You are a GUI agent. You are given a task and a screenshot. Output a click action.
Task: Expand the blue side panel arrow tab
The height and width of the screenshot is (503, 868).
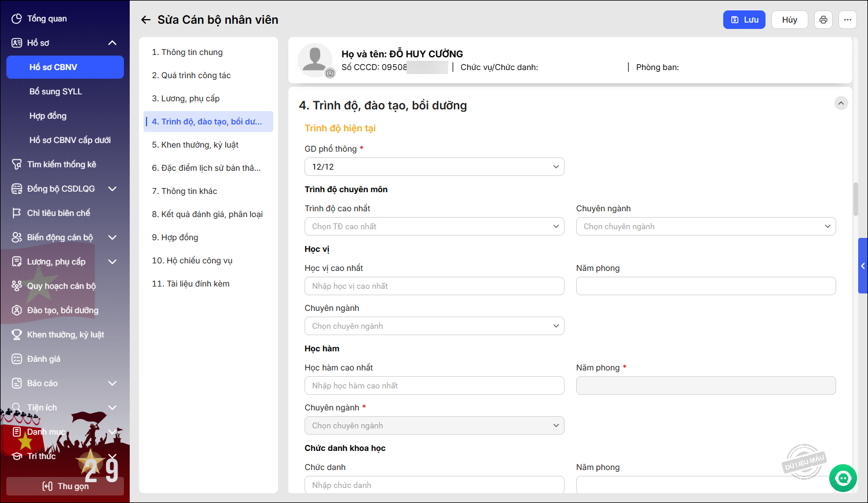[x=863, y=266]
